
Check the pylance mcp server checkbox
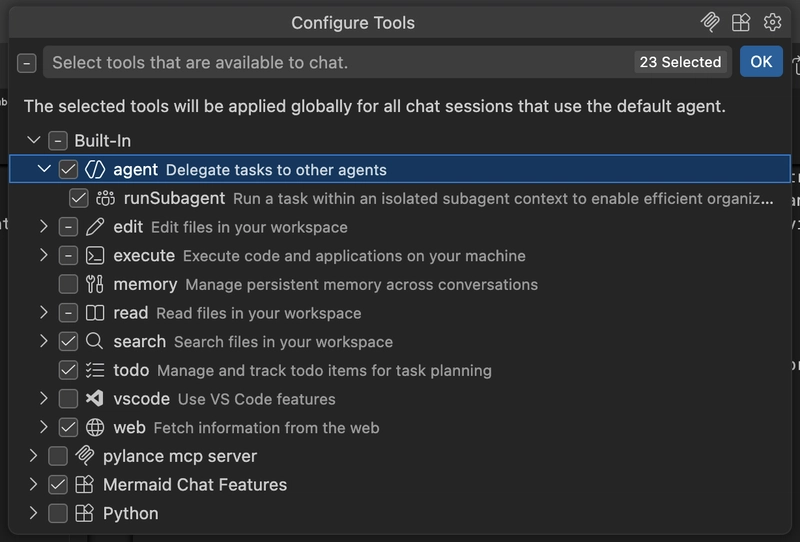[x=58, y=457]
